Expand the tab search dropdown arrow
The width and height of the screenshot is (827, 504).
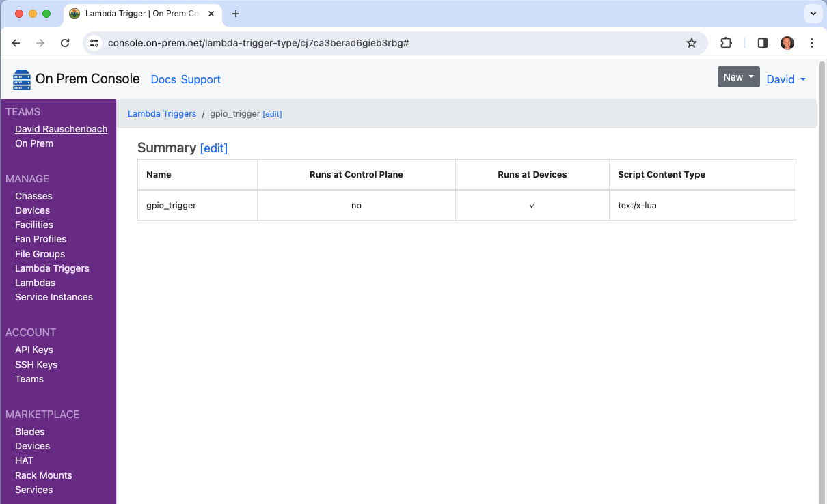813,14
